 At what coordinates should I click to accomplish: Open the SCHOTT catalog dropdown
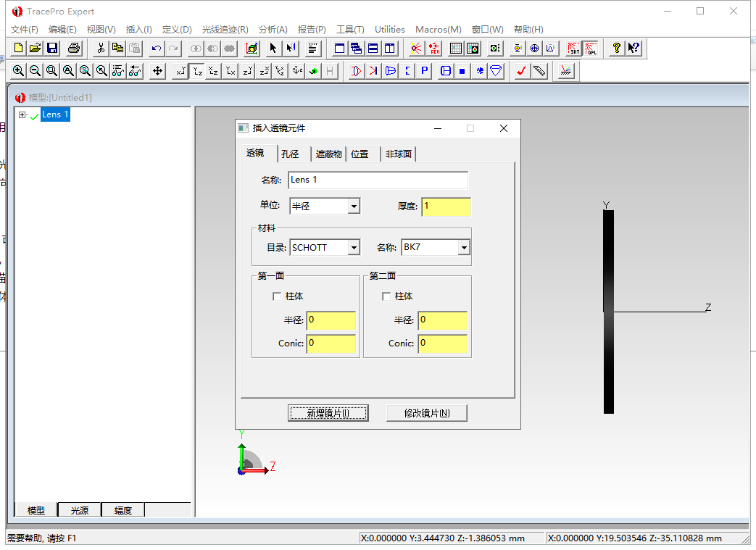click(354, 247)
